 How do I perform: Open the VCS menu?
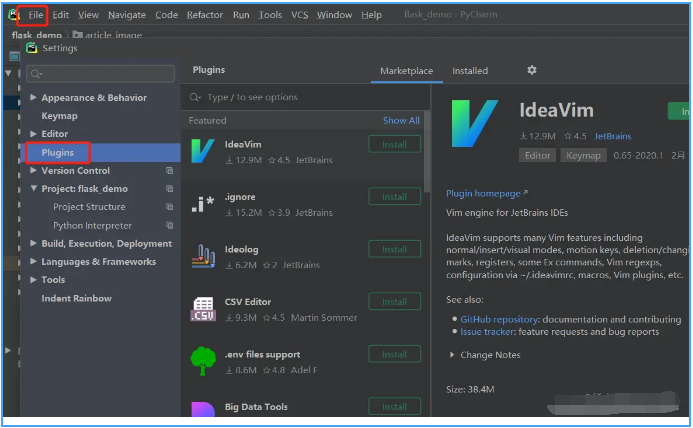(300, 15)
